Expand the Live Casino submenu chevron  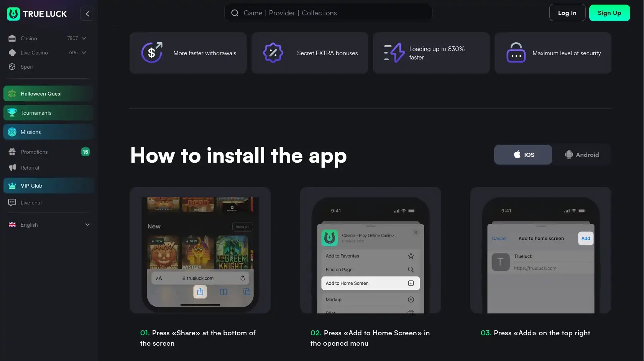[84, 53]
